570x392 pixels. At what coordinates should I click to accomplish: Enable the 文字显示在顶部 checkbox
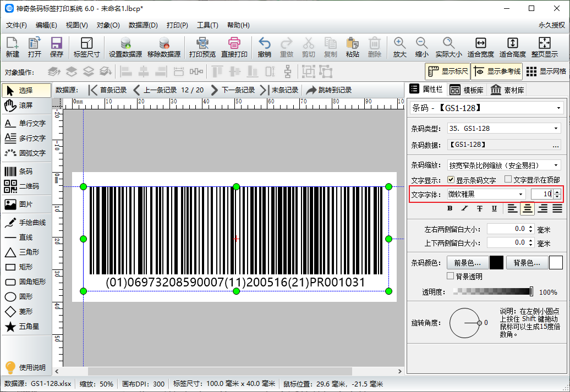point(508,179)
